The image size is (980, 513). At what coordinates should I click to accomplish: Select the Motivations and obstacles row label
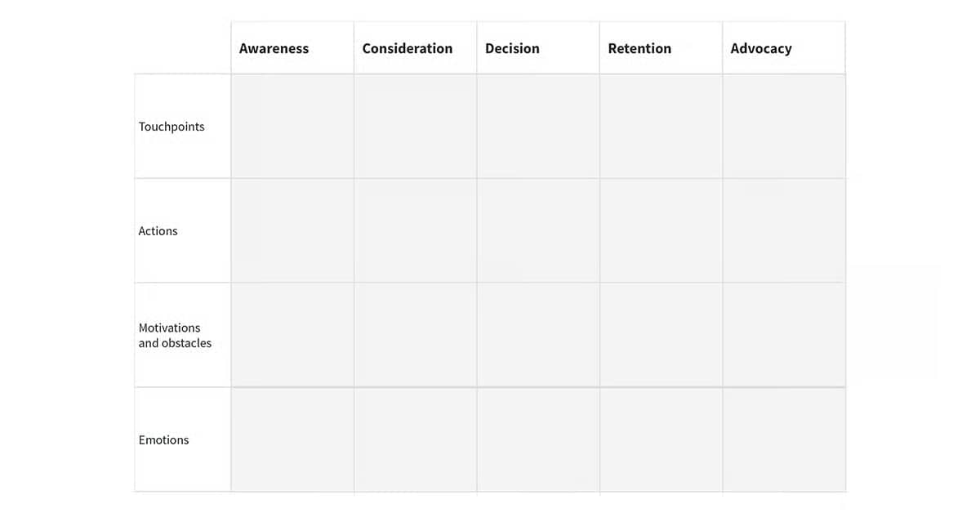click(x=175, y=336)
